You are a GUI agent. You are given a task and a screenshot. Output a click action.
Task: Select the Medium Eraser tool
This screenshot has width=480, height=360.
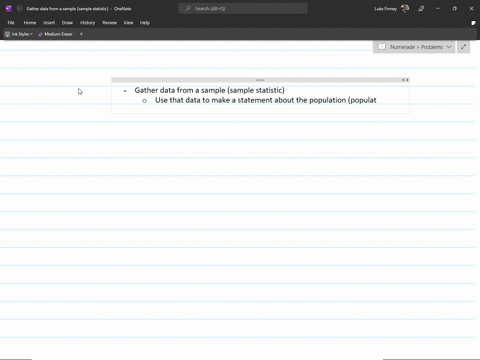click(x=55, y=34)
